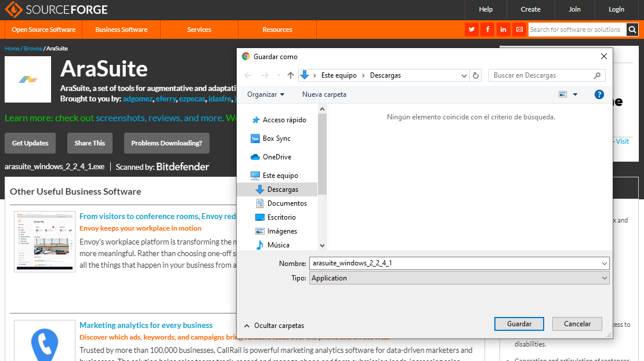Open the idasfre contributor link
The width and height of the screenshot is (644, 361).
(x=220, y=99)
